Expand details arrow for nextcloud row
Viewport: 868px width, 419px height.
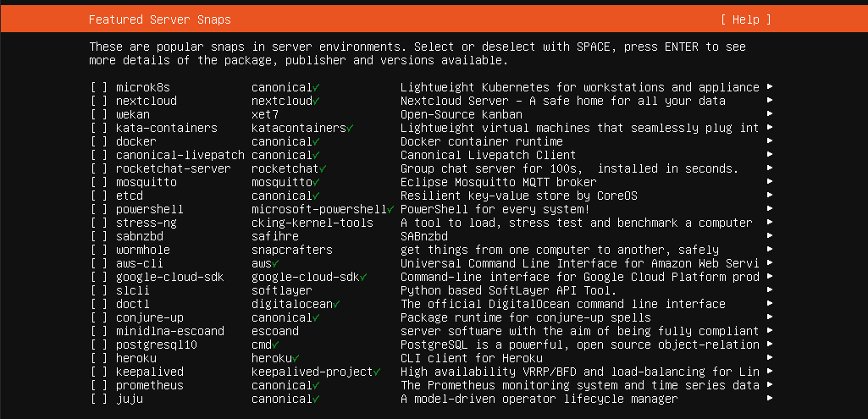770,101
